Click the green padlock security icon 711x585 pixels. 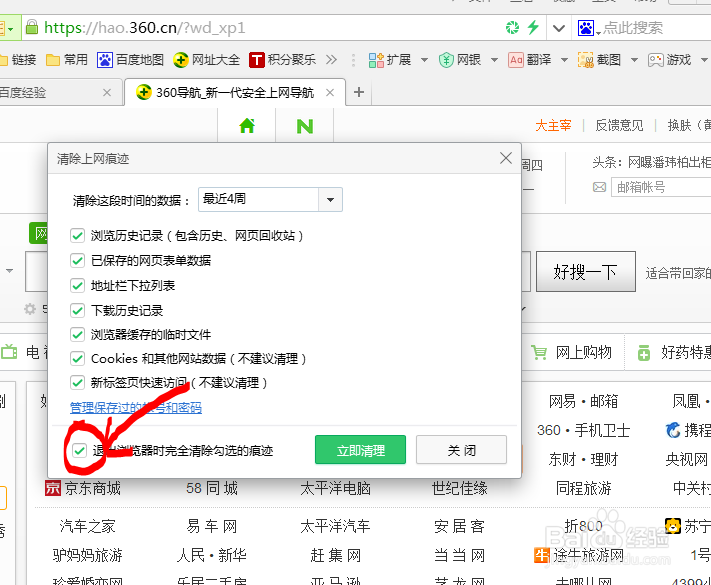32,27
